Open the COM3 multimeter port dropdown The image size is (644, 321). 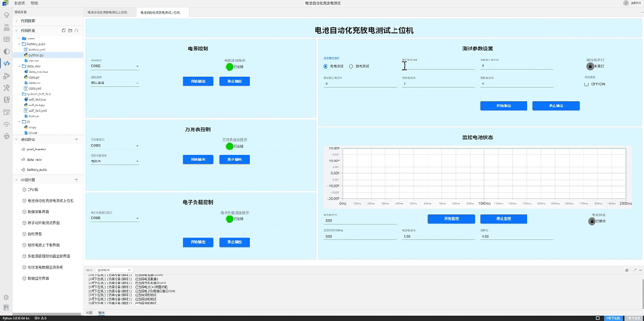click(115, 145)
